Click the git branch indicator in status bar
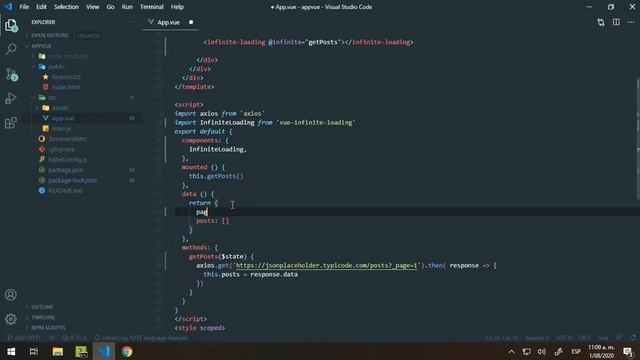Screen dimensions: 640x360 (24, 338)
